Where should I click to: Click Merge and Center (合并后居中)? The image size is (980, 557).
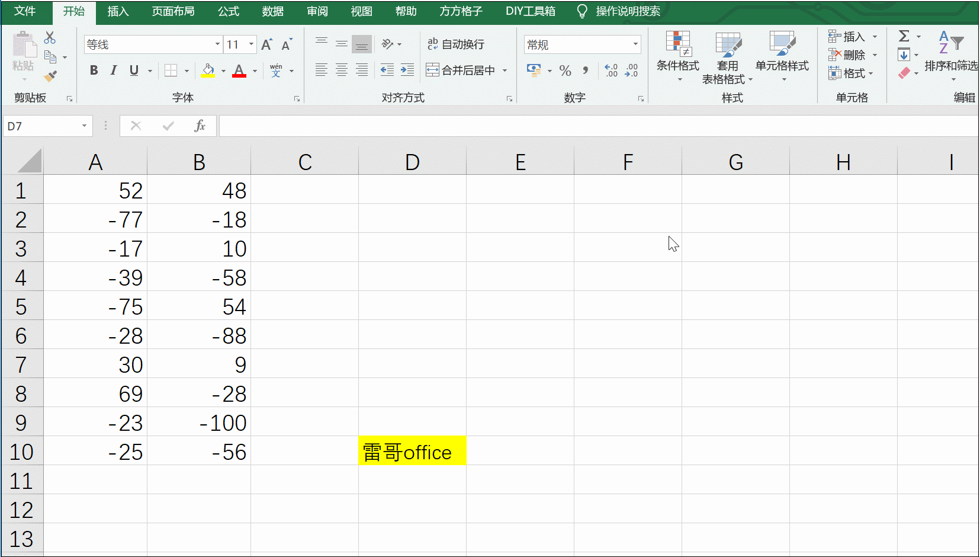coord(461,71)
